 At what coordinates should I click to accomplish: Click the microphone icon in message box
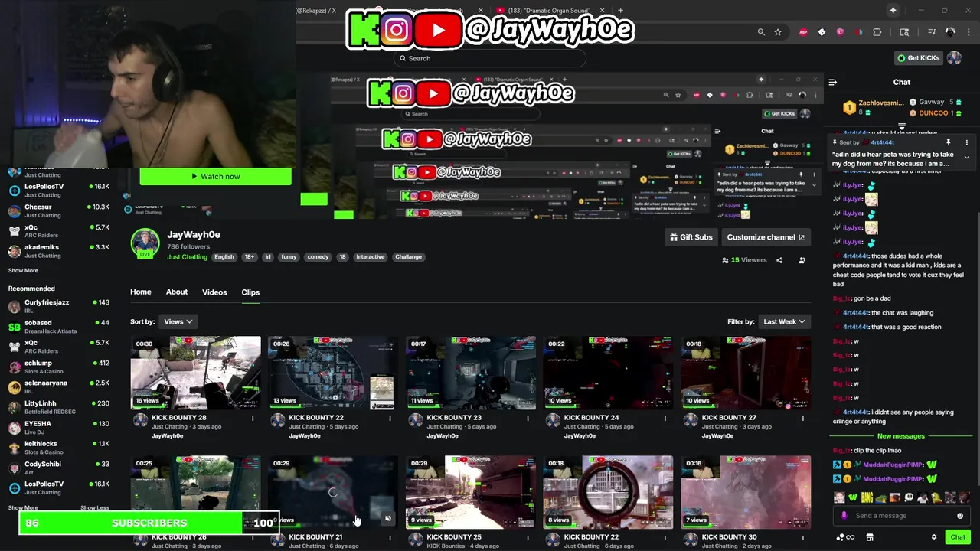click(x=844, y=516)
